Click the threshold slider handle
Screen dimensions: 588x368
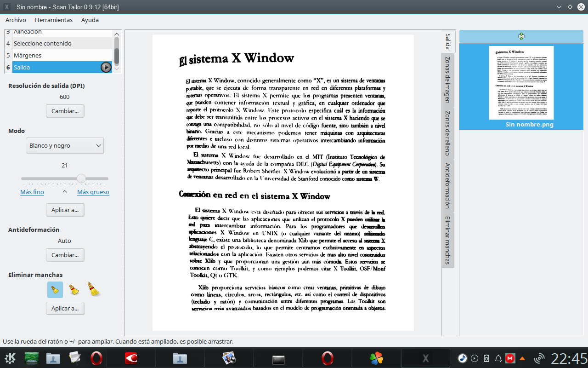tap(81, 178)
